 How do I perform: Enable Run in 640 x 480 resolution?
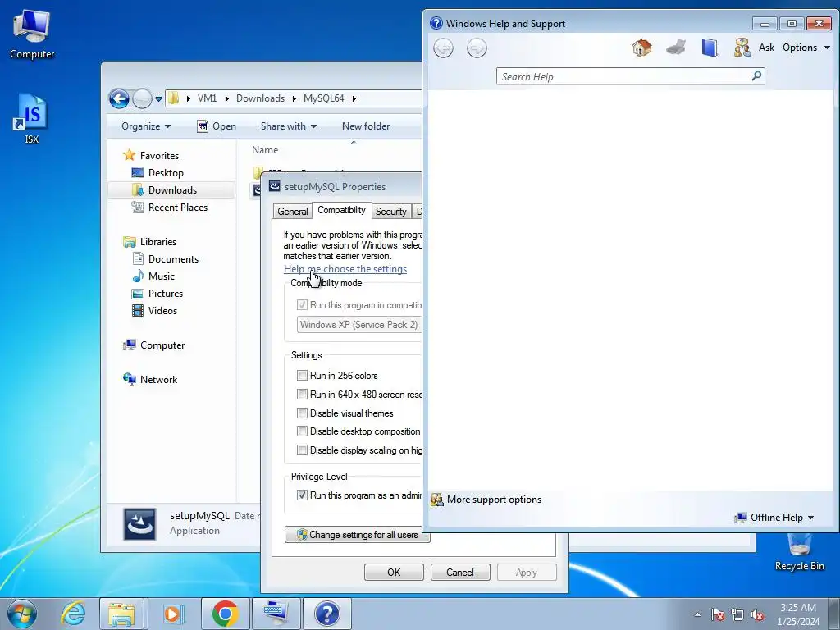click(x=302, y=395)
